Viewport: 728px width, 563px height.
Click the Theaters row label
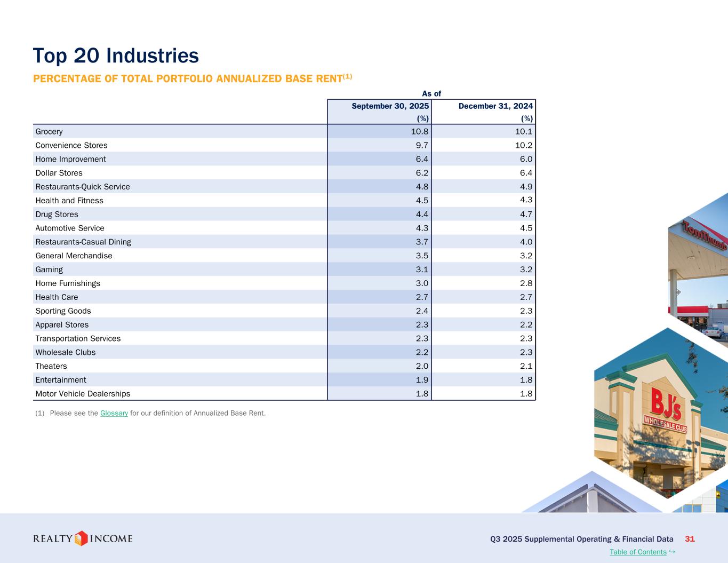point(51,367)
